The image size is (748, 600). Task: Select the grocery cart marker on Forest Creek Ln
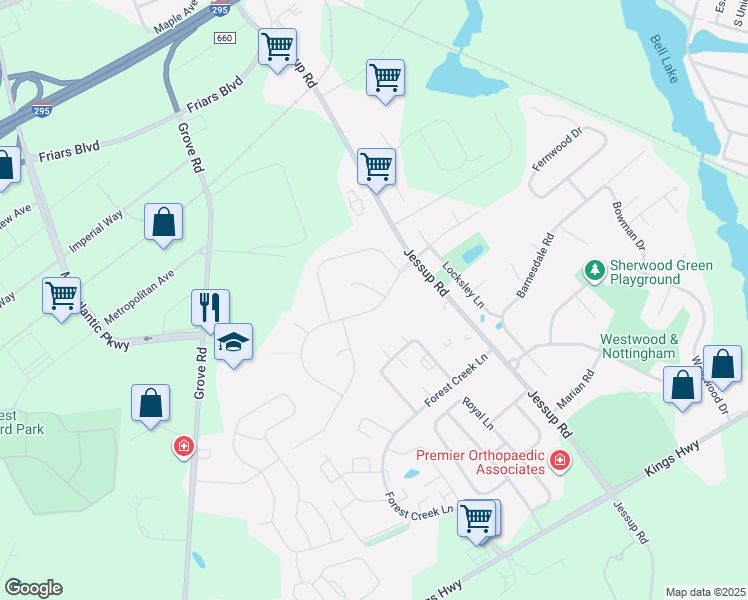pos(477,521)
